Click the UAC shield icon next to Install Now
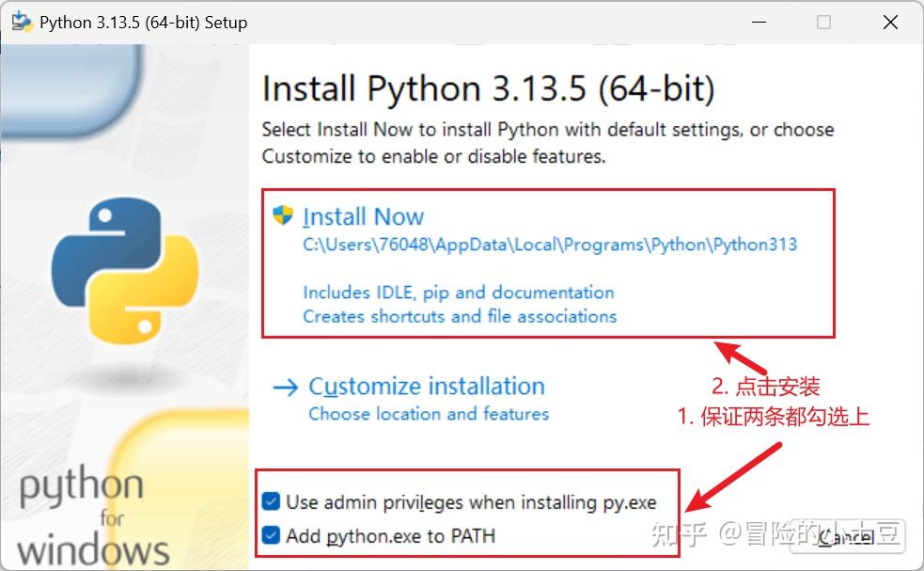 [x=283, y=214]
